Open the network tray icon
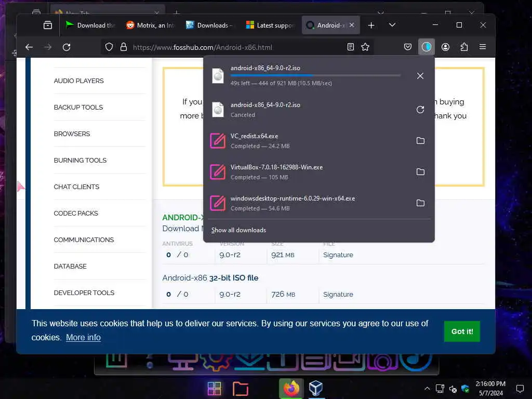 (440, 389)
